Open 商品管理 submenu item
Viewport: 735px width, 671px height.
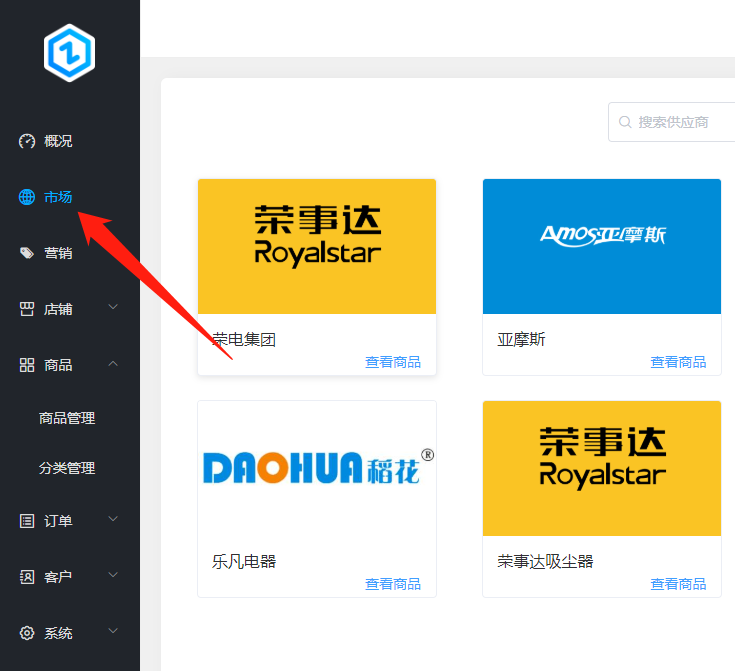(67, 418)
